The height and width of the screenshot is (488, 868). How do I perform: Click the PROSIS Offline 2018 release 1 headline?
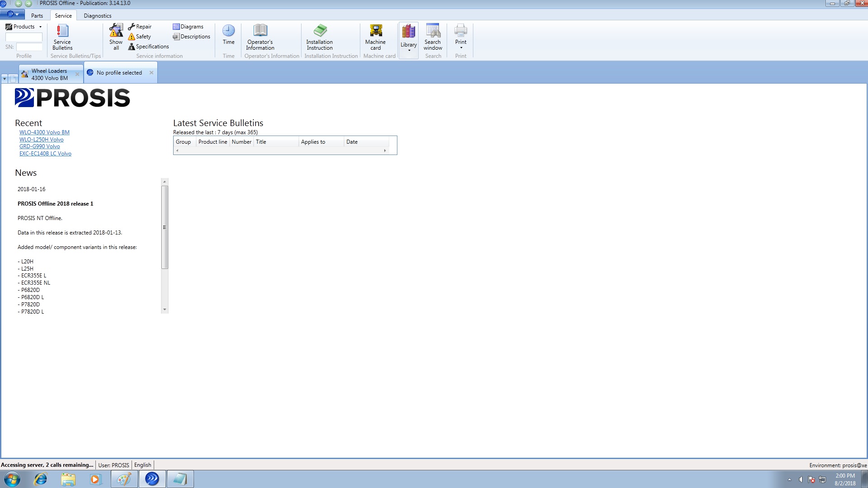pos(55,204)
